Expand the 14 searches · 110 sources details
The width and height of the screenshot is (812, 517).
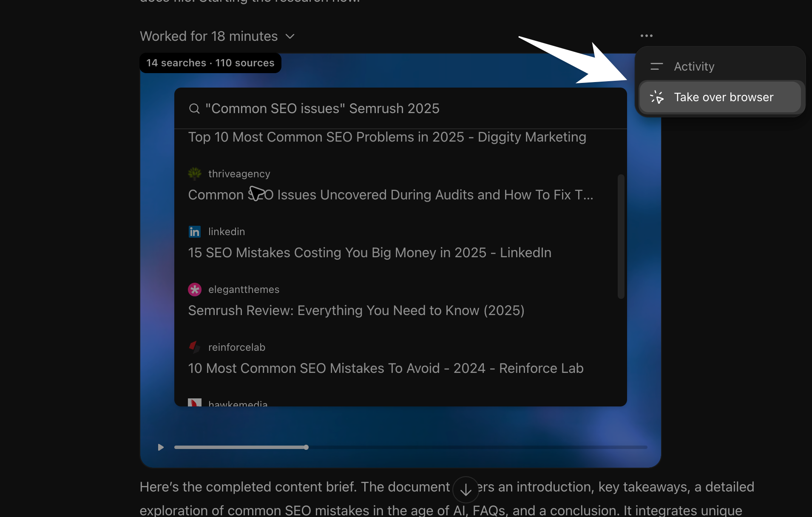(210, 62)
